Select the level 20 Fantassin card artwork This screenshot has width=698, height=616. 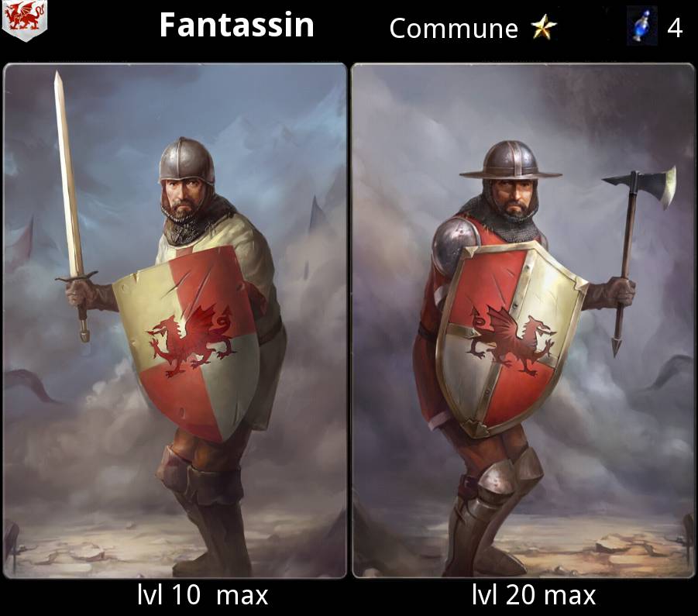[523, 321]
